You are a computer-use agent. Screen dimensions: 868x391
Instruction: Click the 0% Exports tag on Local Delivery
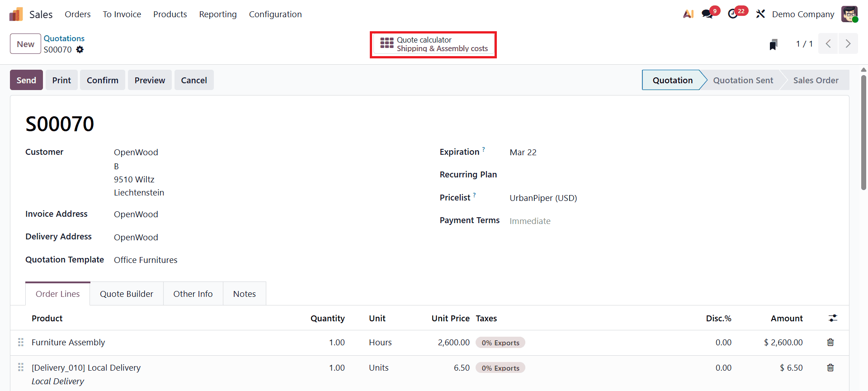click(x=500, y=368)
